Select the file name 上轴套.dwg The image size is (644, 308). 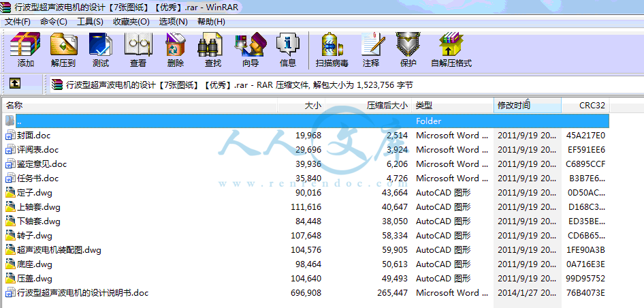coord(39,207)
